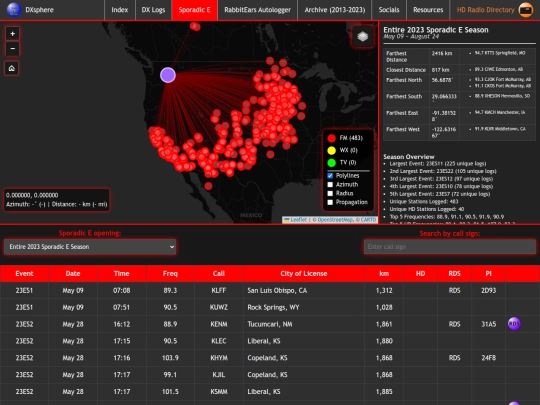The height and width of the screenshot is (405, 540).
Task: Sort table by RDS column header
Action: click(x=454, y=274)
